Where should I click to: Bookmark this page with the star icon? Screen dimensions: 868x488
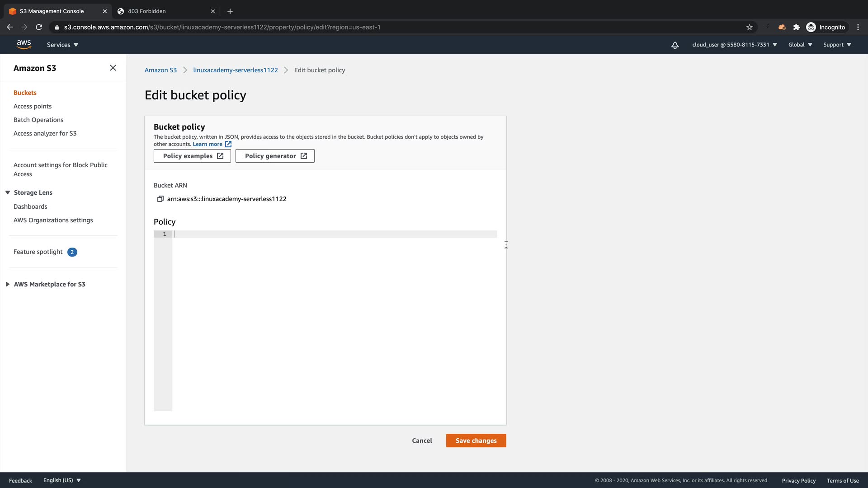749,28
